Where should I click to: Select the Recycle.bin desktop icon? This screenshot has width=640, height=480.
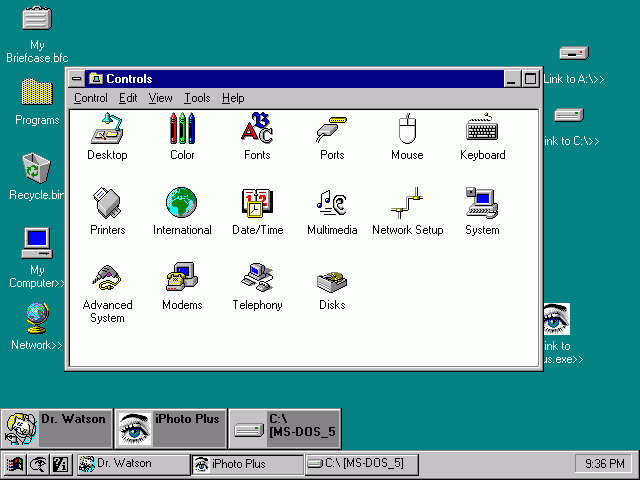coord(36,168)
